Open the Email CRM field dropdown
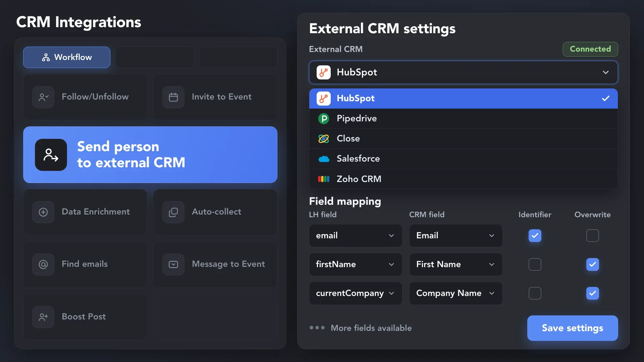 pyautogui.click(x=456, y=236)
